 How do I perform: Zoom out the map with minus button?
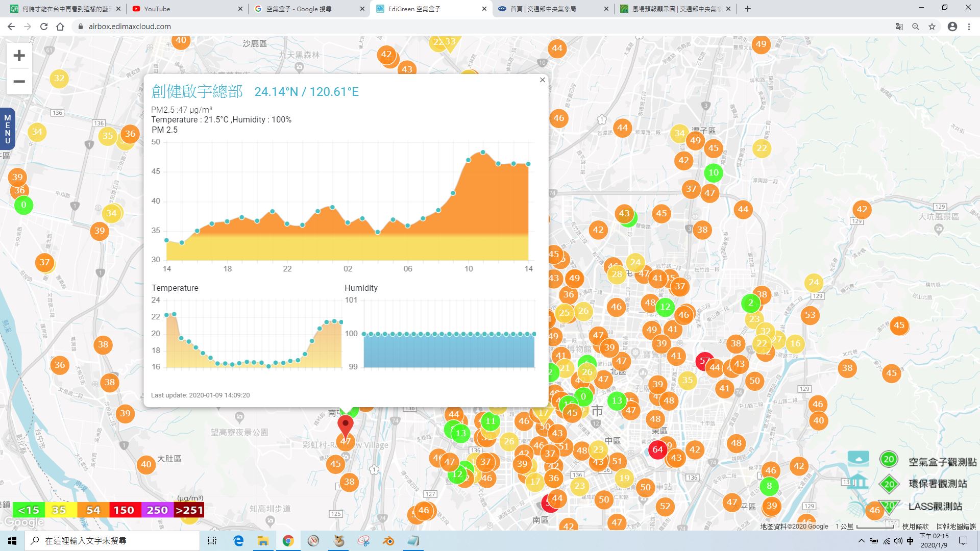(x=19, y=82)
